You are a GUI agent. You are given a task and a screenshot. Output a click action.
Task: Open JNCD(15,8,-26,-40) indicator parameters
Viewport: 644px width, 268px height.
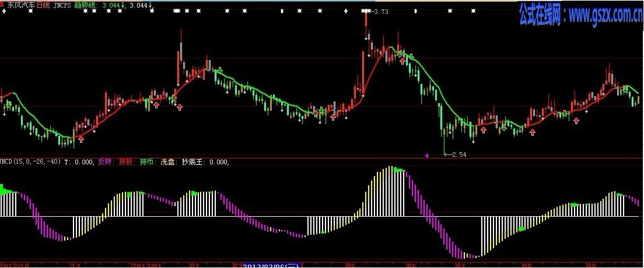[x=31, y=162]
